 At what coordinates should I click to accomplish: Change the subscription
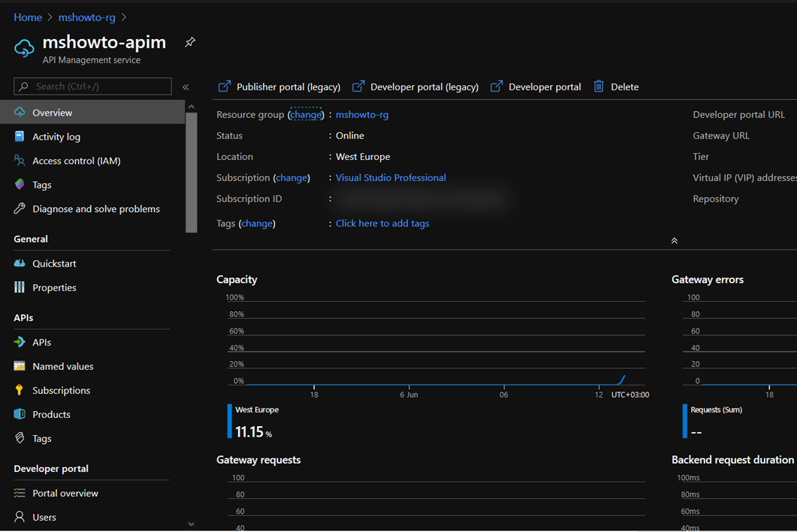click(x=291, y=177)
